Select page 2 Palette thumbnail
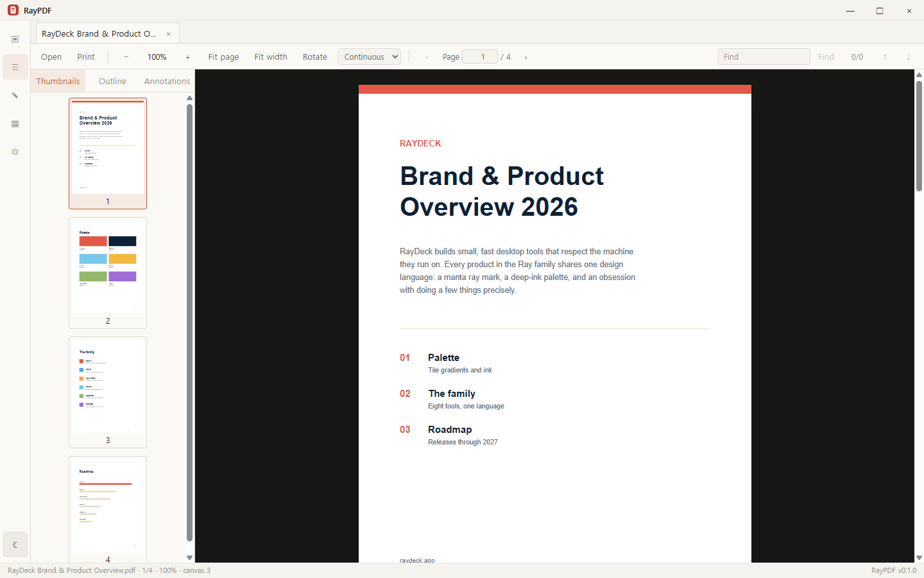Image resolution: width=924 pixels, height=578 pixels. pos(108,273)
